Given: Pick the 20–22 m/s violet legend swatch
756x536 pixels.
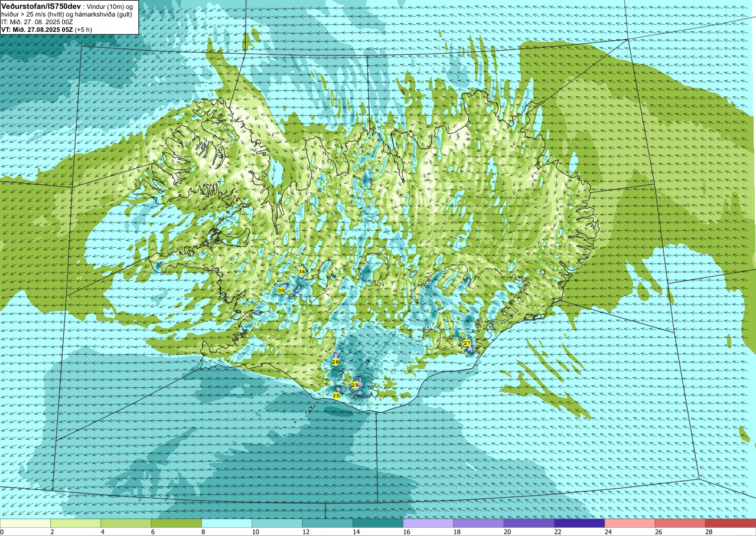Looking at the screenshot, I should point(529,523).
